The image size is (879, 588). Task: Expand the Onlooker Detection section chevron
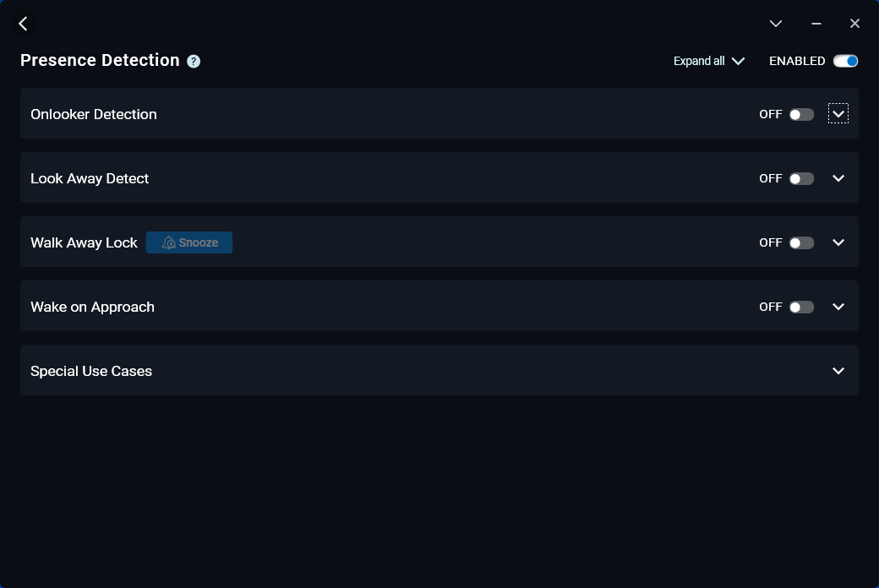pos(838,114)
